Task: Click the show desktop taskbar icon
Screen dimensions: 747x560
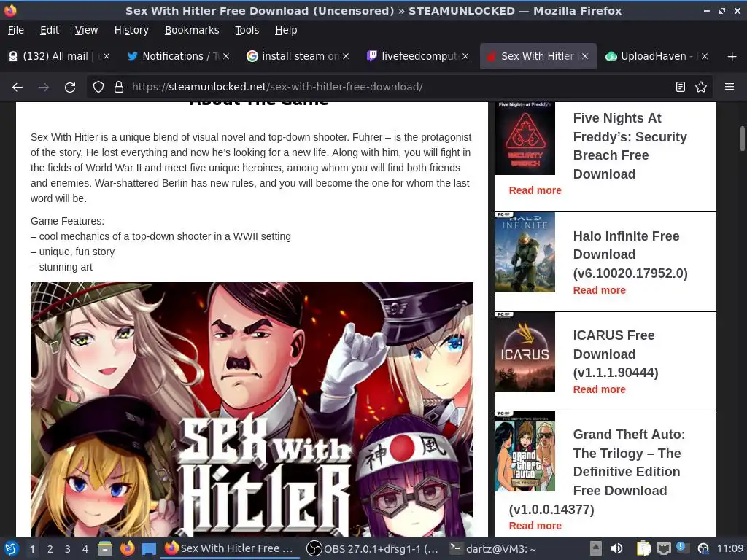Action: coord(149,548)
